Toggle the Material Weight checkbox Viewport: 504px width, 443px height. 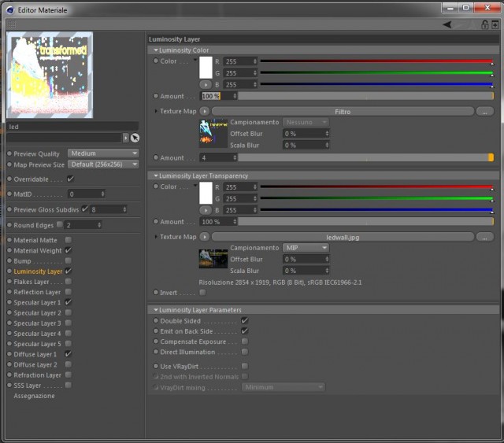point(69,250)
